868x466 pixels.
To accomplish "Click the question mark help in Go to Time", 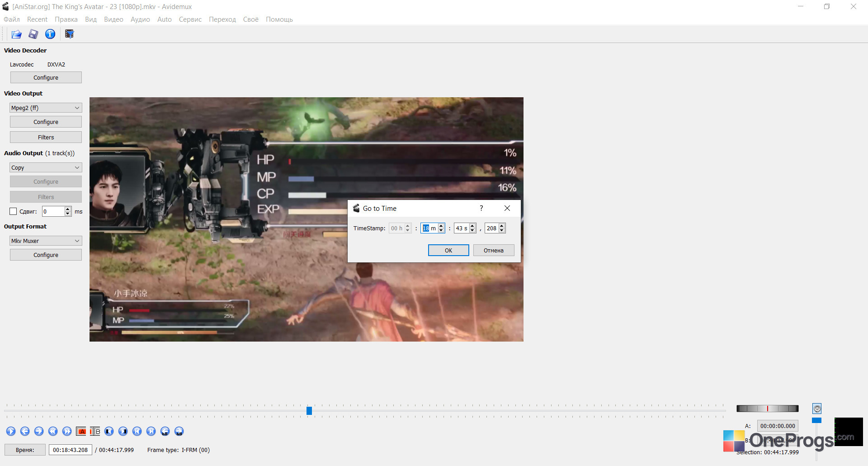I will [481, 208].
